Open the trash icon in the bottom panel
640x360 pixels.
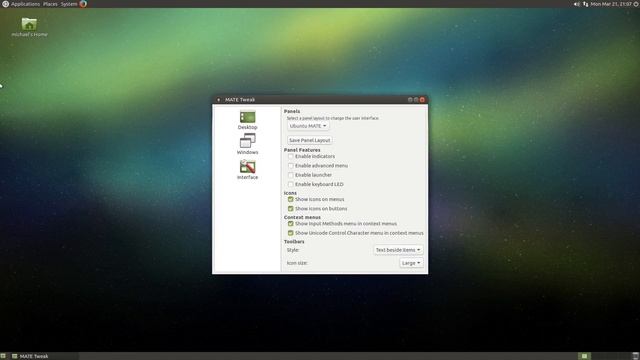636,356
